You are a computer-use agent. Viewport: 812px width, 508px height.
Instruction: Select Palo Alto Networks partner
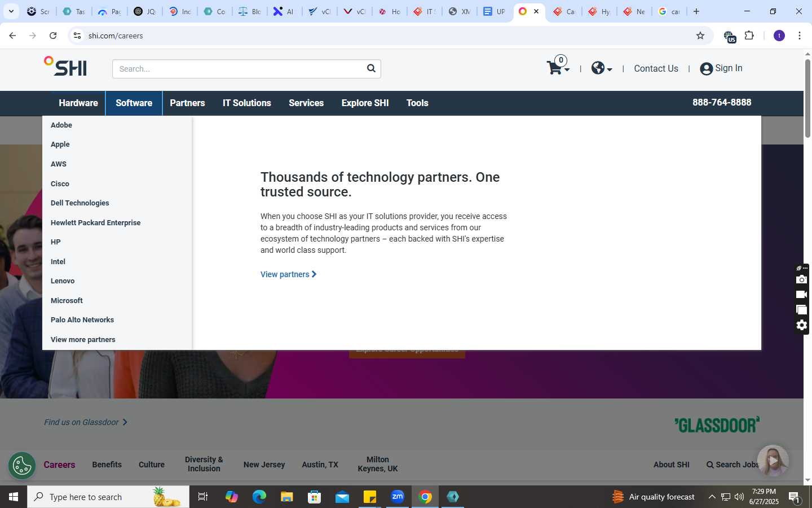point(82,320)
